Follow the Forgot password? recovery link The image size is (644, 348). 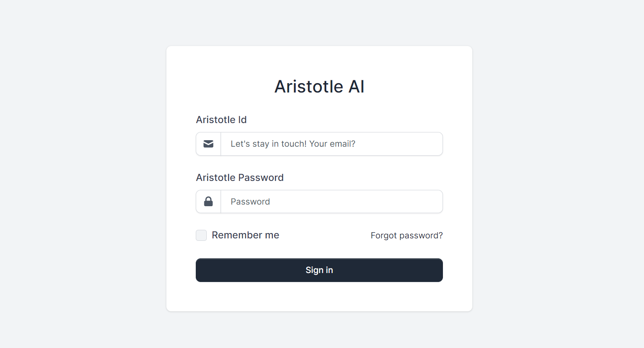coord(406,236)
